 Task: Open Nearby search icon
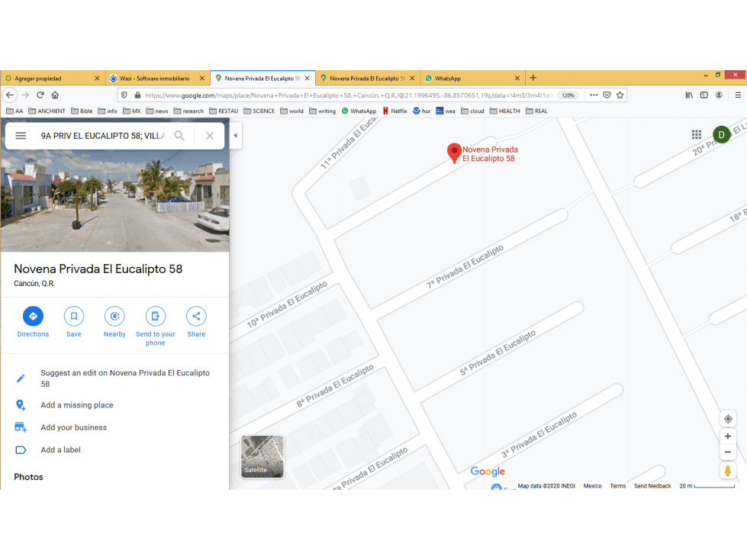pos(114,316)
